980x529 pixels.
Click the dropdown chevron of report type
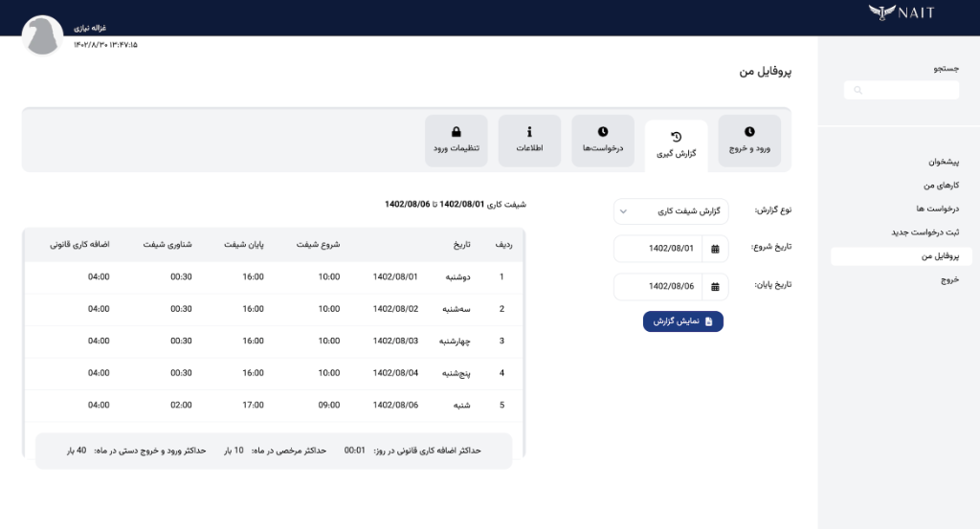click(x=623, y=211)
